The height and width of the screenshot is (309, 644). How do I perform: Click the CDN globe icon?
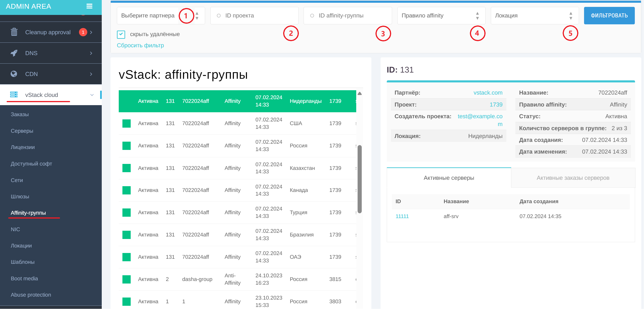[x=14, y=74]
